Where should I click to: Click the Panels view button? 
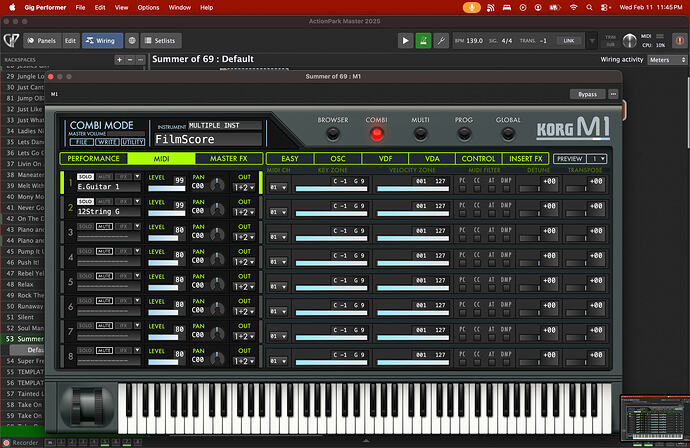point(42,40)
